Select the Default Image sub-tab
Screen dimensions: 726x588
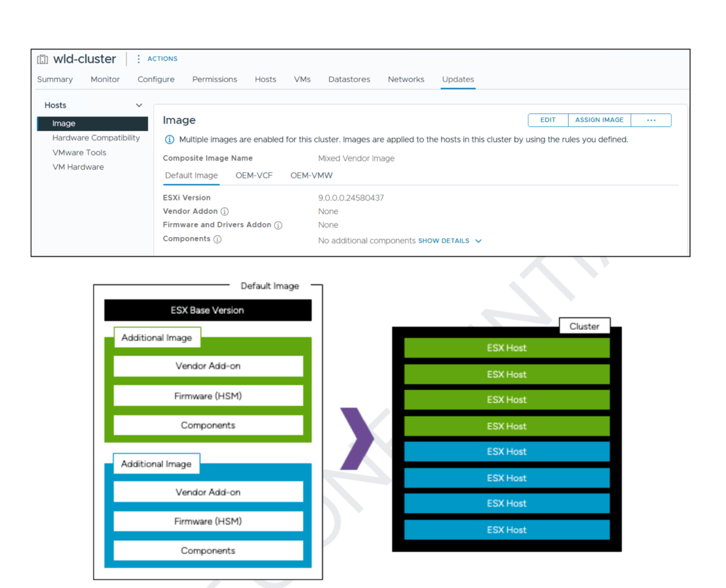tap(191, 175)
